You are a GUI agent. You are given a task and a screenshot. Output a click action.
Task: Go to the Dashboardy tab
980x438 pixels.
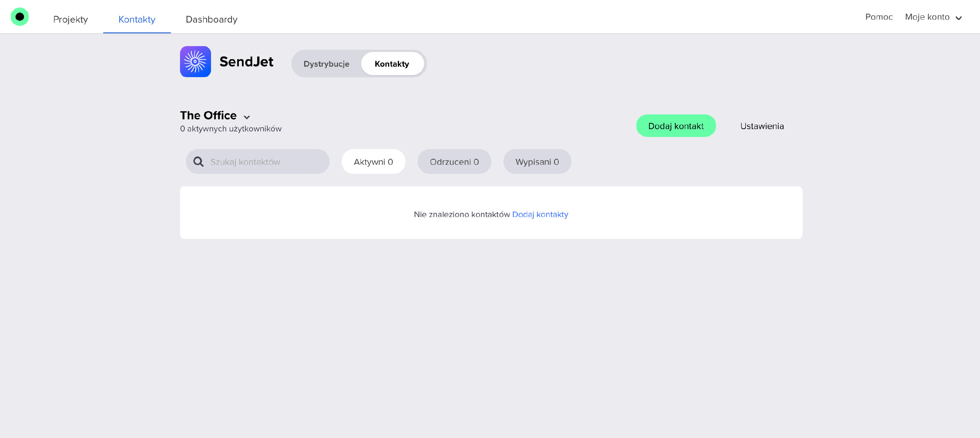(211, 19)
